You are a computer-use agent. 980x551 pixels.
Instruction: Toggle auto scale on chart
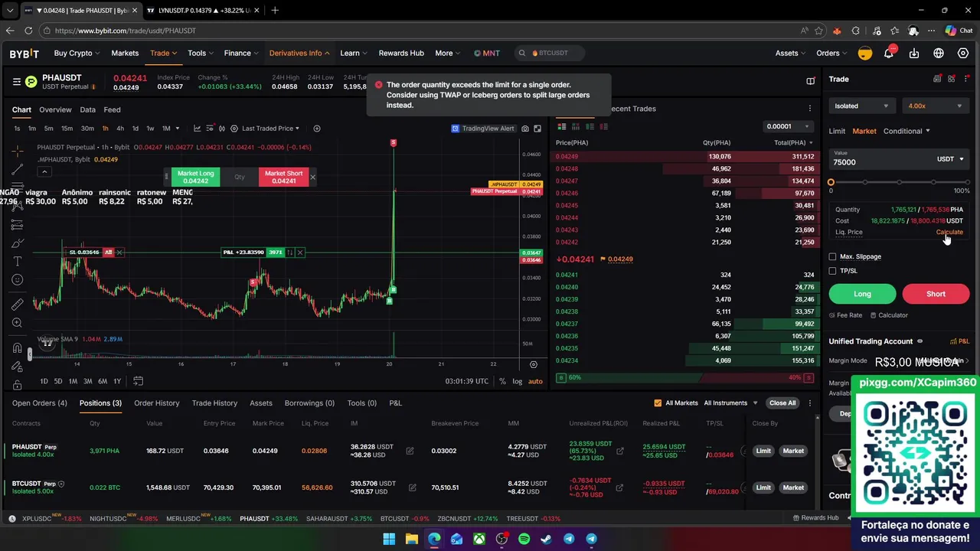coord(535,381)
